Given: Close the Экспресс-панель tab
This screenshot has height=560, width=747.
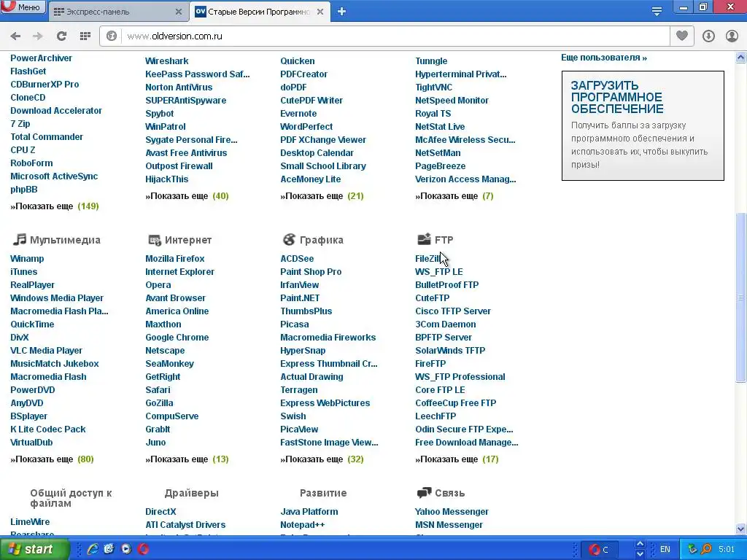Looking at the screenshot, I should pyautogui.click(x=179, y=12).
